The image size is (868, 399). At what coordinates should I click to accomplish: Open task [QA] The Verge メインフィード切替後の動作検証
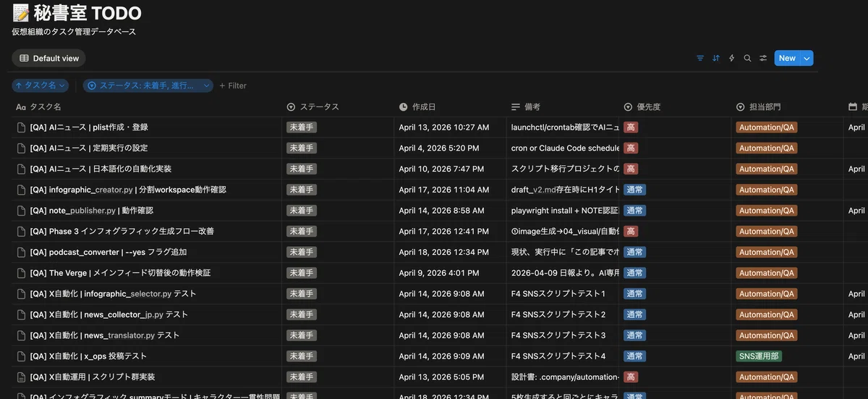pos(120,273)
